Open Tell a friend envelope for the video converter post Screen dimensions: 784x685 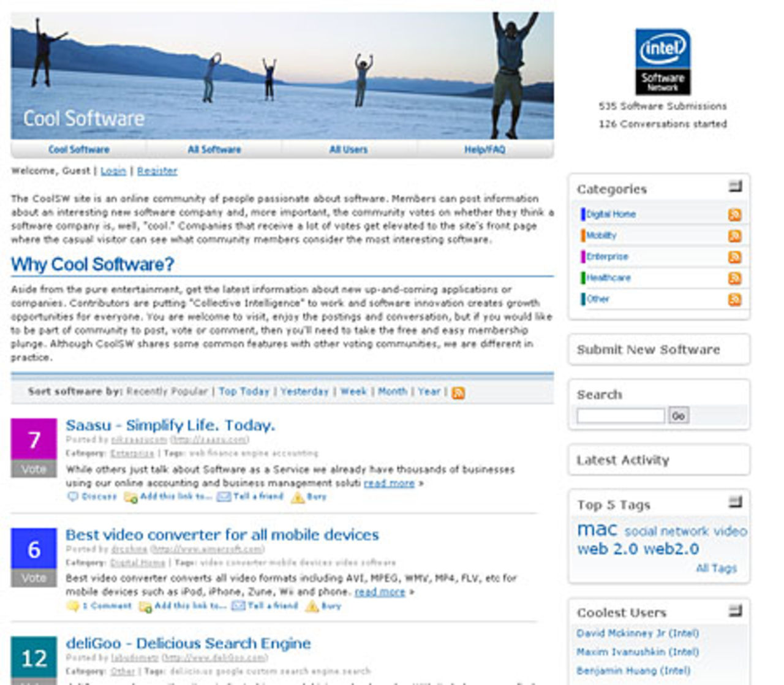coord(239,605)
